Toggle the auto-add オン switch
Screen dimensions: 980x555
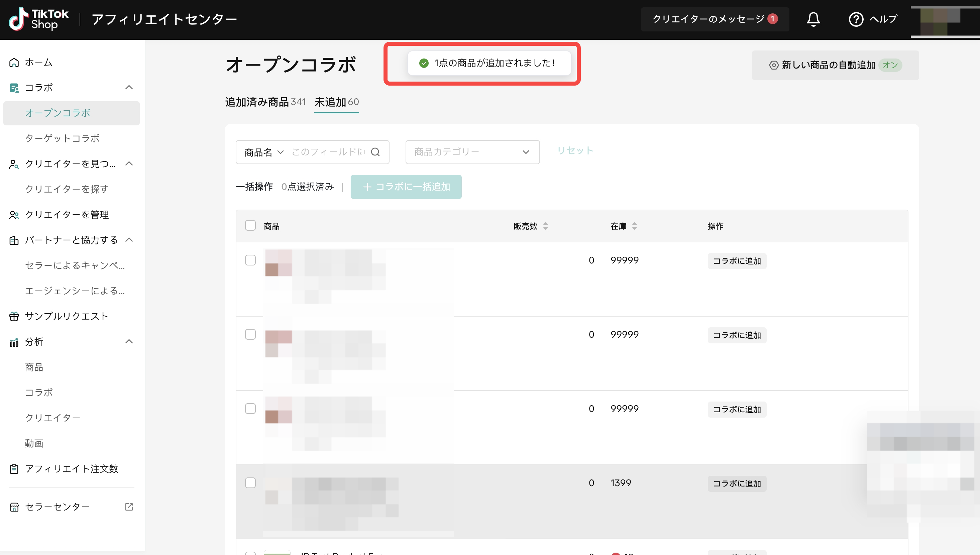(x=890, y=65)
